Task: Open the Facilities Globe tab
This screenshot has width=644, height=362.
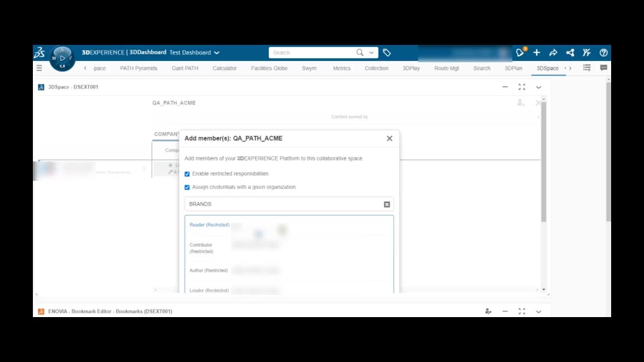Action: [270, 68]
